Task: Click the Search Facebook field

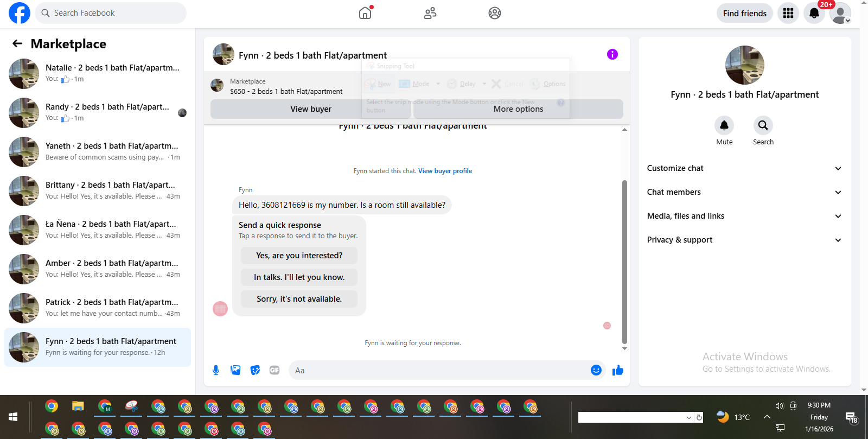Action: click(111, 13)
